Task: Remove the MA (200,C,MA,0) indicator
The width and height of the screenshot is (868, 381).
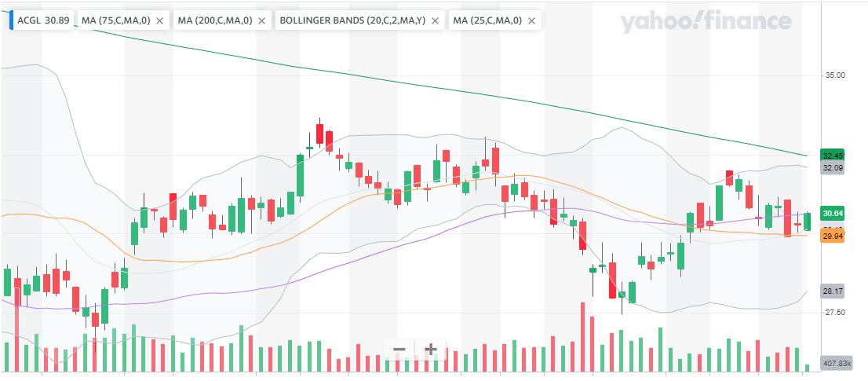Action: click(261, 20)
